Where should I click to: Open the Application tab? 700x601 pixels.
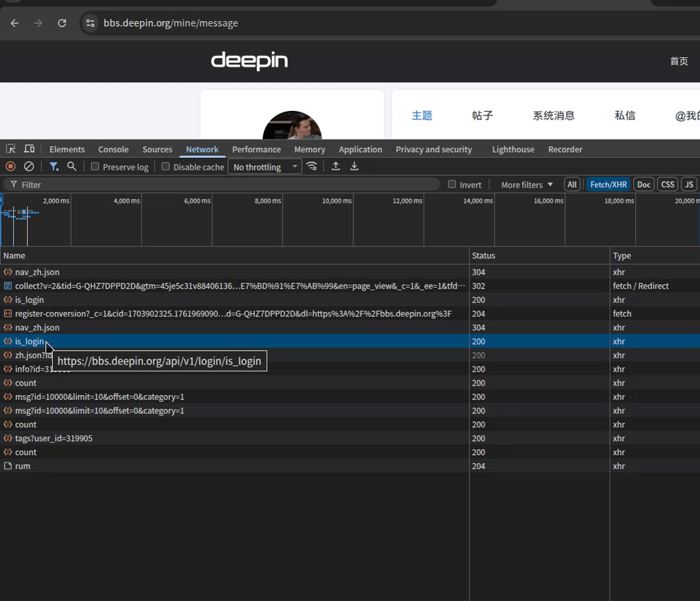pos(361,149)
